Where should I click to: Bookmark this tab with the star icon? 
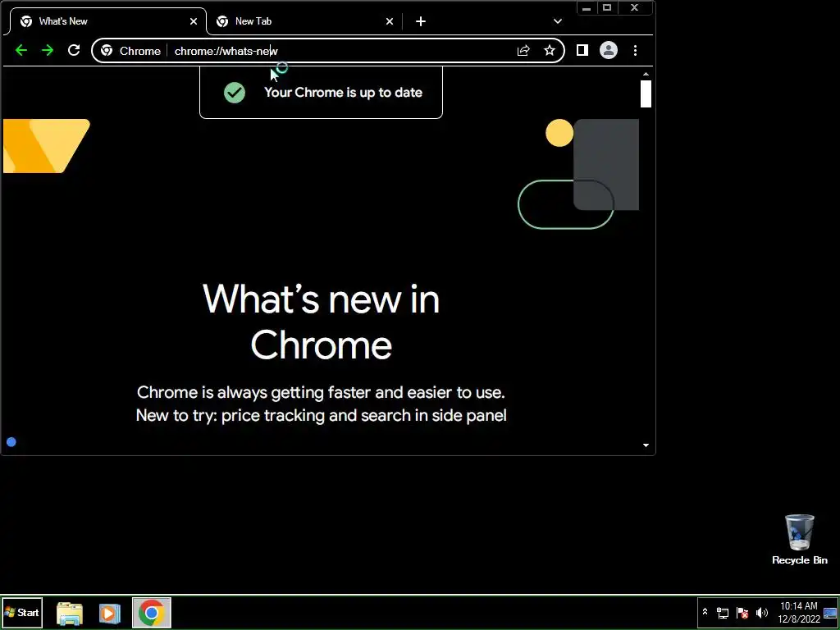click(550, 50)
